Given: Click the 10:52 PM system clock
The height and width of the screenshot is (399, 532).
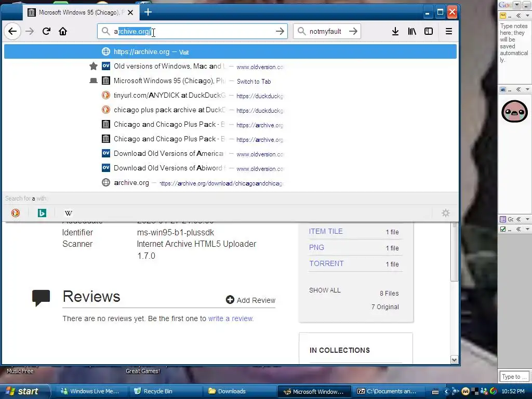Looking at the screenshot, I should click(513, 391).
